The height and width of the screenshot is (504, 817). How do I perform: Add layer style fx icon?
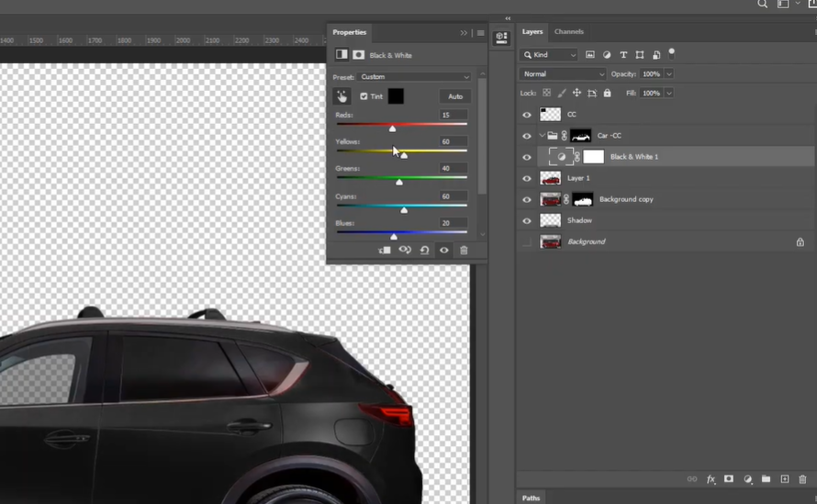pos(711,479)
